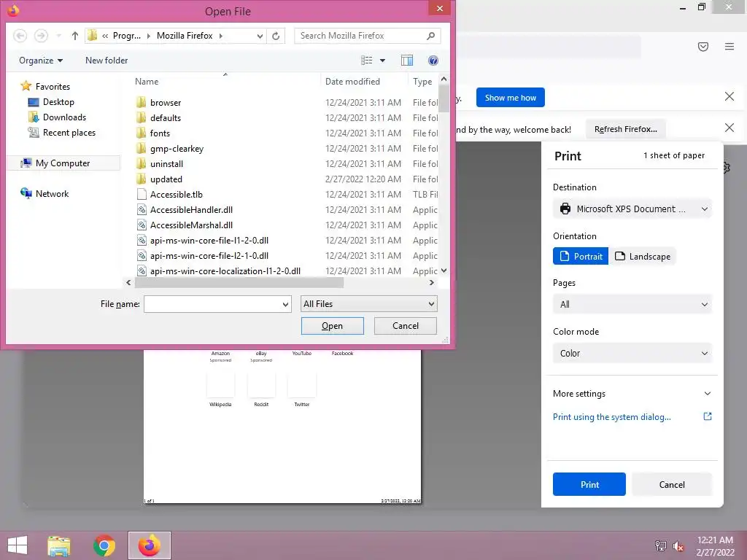This screenshot has height=560, width=747.
Task: Open the view options dropdown arrow
Action: point(382,61)
